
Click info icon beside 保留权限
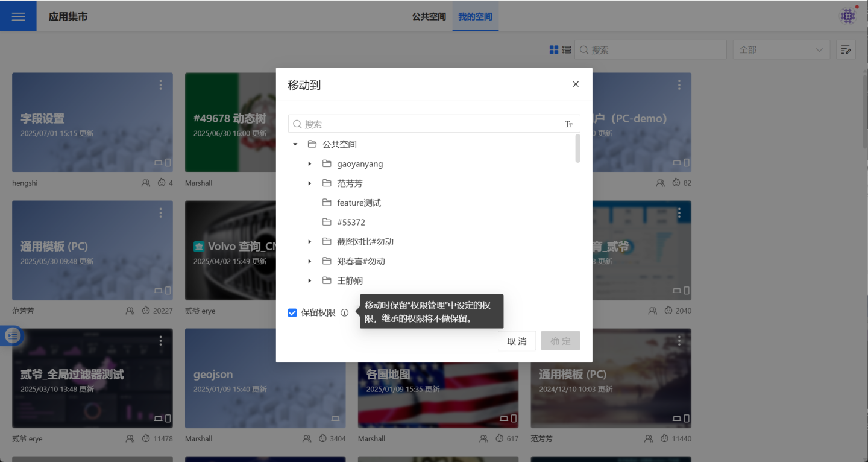pos(345,312)
